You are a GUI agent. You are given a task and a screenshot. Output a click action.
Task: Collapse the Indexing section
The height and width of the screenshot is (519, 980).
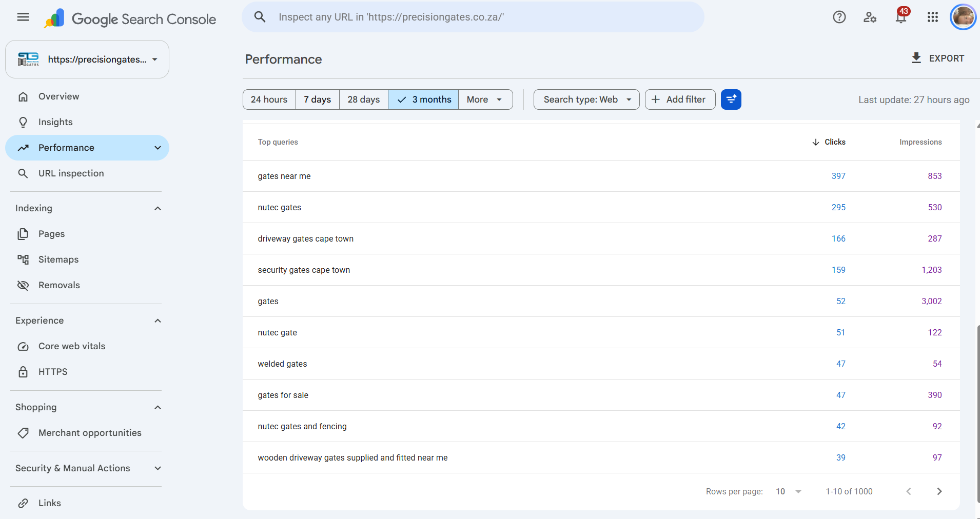point(158,208)
